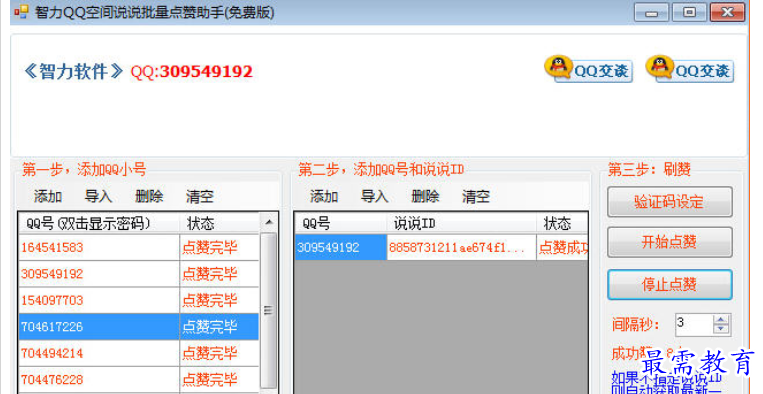Image resolution: width=763 pixels, height=394 pixels.
Task: Click the app icon in title bar
Action: (21, 12)
